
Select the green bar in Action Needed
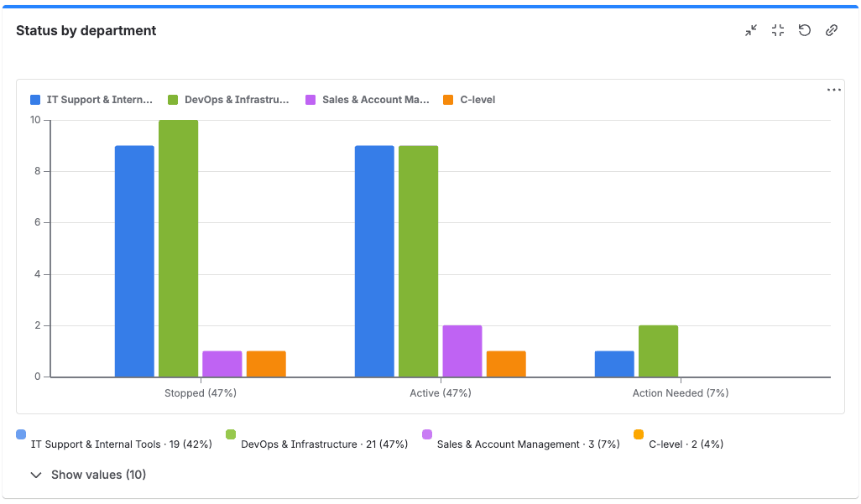[x=659, y=351]
